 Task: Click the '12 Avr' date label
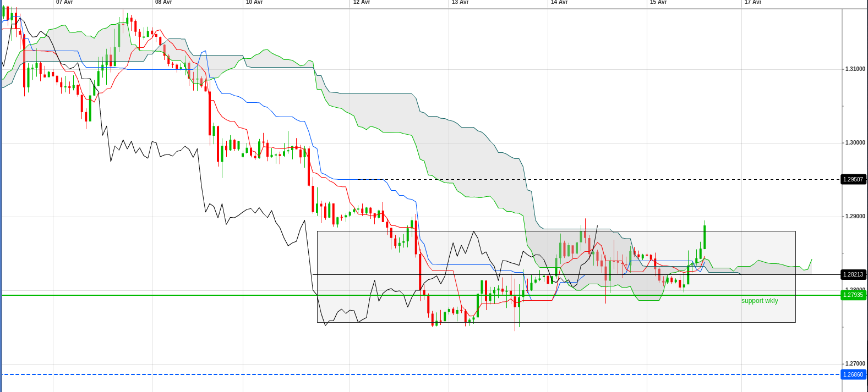(362, 2)
